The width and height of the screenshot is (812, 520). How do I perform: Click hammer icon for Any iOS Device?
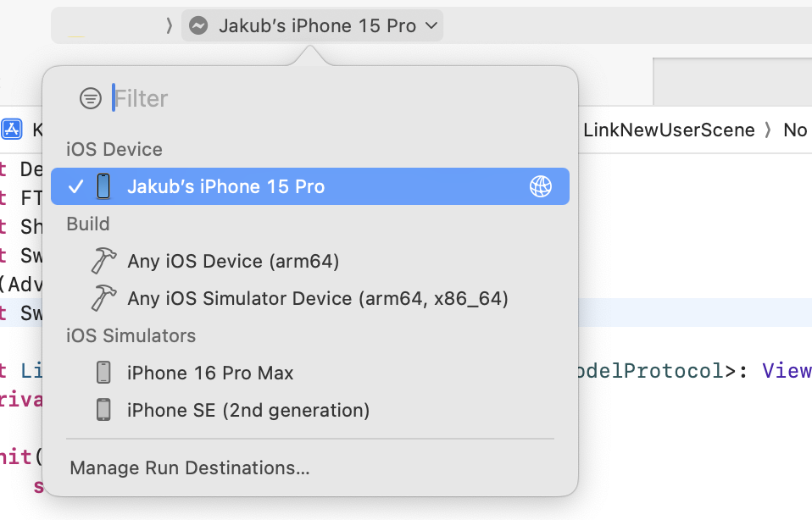click(103, 261)
